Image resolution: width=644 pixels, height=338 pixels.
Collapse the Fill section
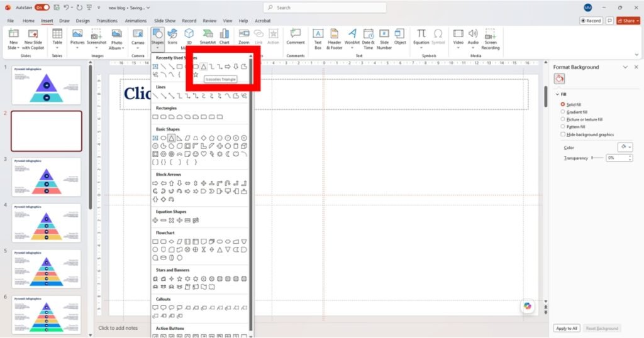(557, 94)
